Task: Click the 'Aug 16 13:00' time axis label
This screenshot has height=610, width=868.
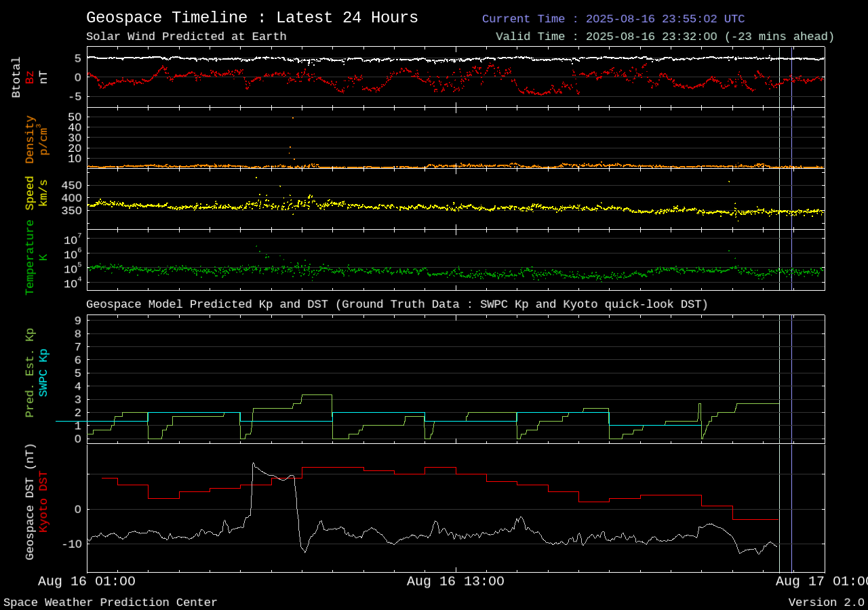Action: pos(456,581)
